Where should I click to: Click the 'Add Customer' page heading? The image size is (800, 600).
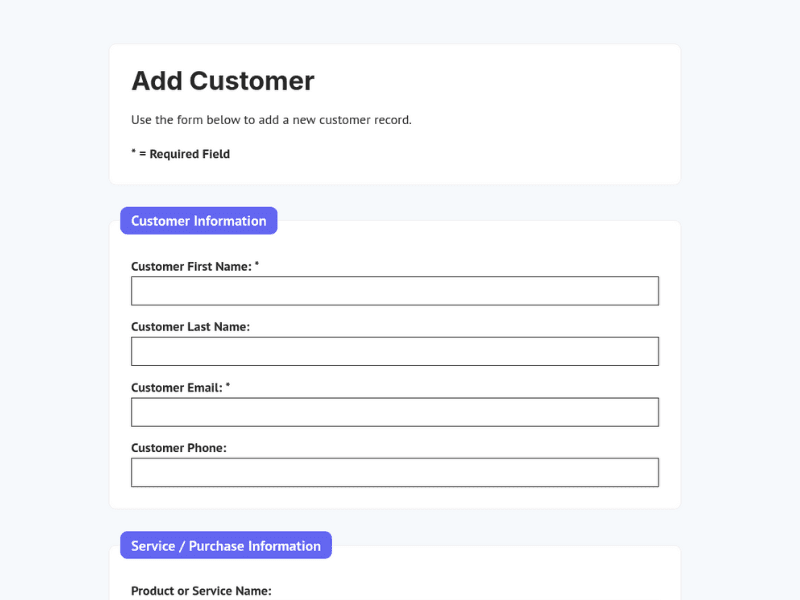click(x=223, y=81)
